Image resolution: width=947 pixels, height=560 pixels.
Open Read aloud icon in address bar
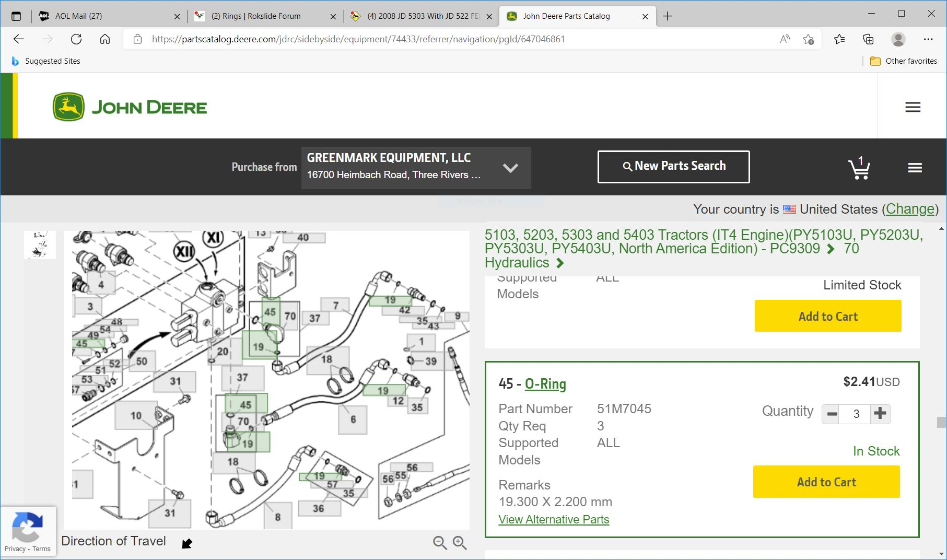coord(785,39)
